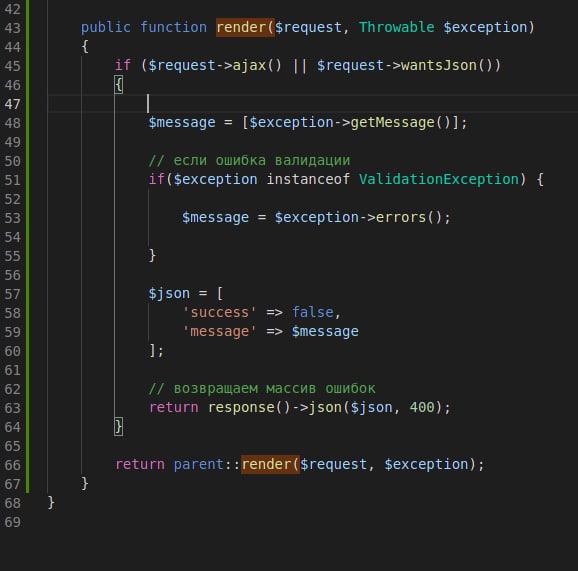Click line number 63 in the gutter
The image size is (578, 571).
13,408
